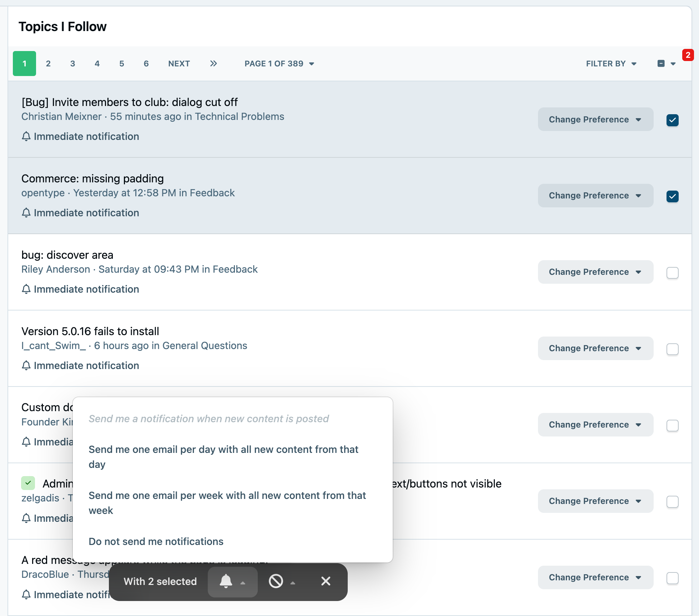Open topic '[Bug] Invite members to club: dialog cut off'

[130, 102]
